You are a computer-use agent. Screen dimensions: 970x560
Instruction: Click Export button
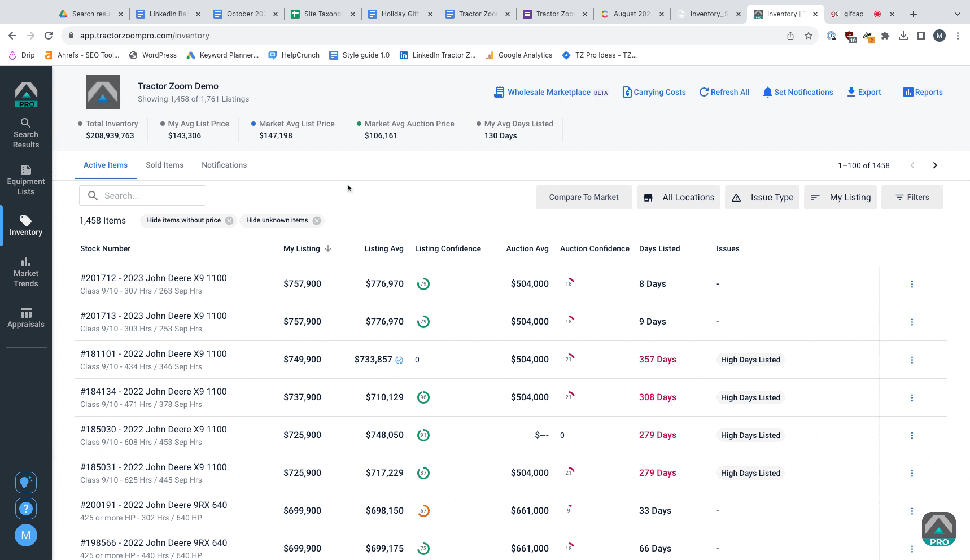click(x=864, y=92)
